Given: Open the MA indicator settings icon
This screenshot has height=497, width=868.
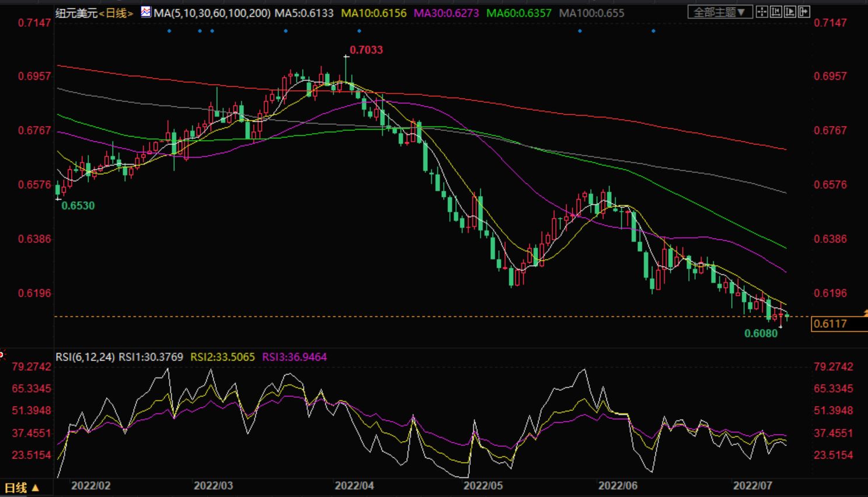Looking at the screenshot, I should click(x=145, y=12).
